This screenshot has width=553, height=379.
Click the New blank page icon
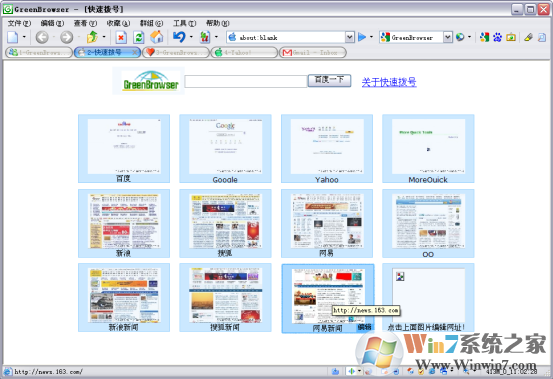tap(13, 37)
